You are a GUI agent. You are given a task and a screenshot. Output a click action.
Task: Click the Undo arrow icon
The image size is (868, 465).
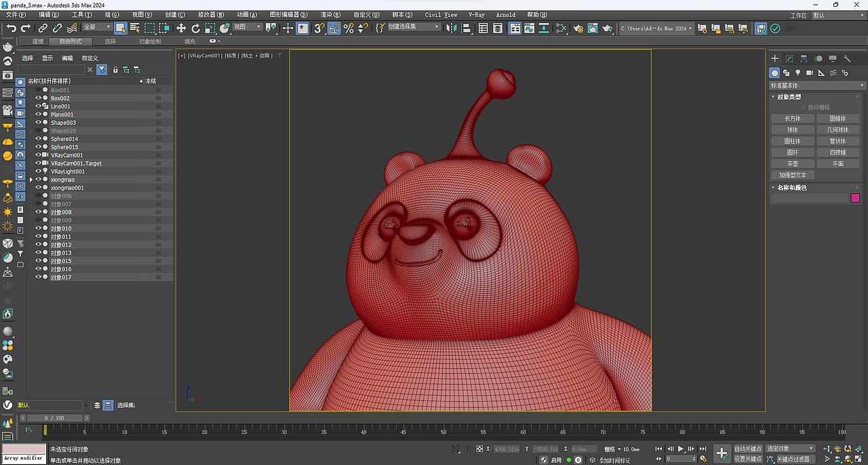(x=12, y=28)
